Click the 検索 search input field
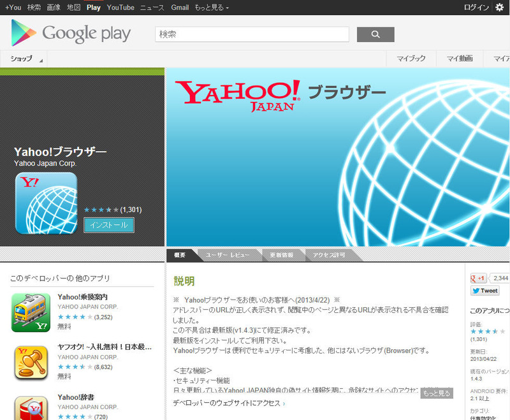The image size is (510, 420). tap(252, 34)
